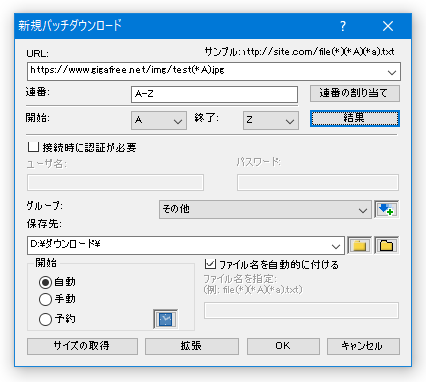
Task: Open the yellow folder browse icon
Action: 359,246
